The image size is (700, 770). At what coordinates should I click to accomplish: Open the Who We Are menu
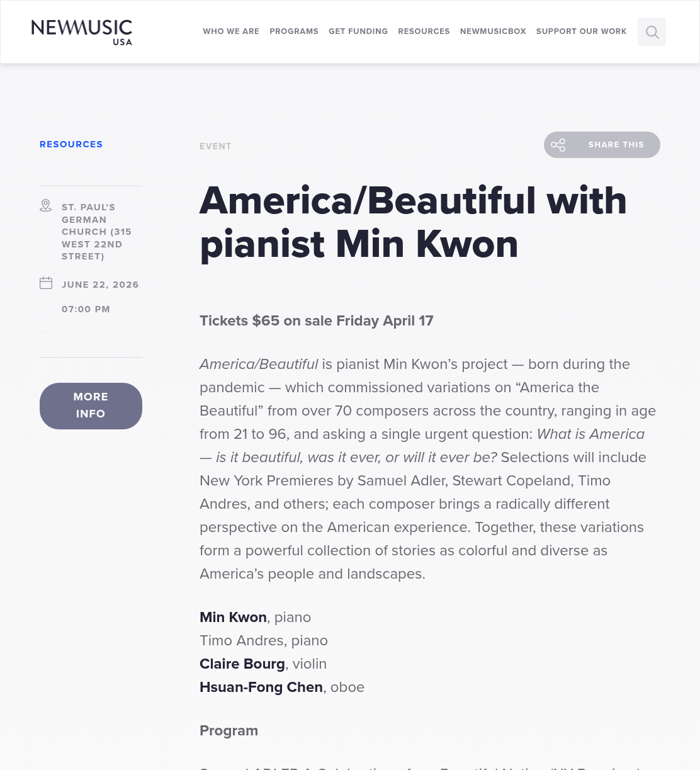(231, 31)
